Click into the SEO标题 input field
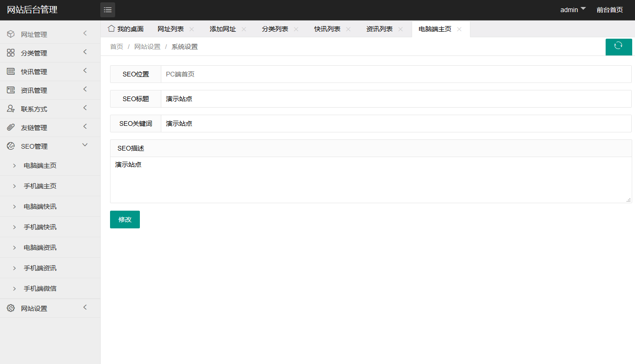 [395, 99]
